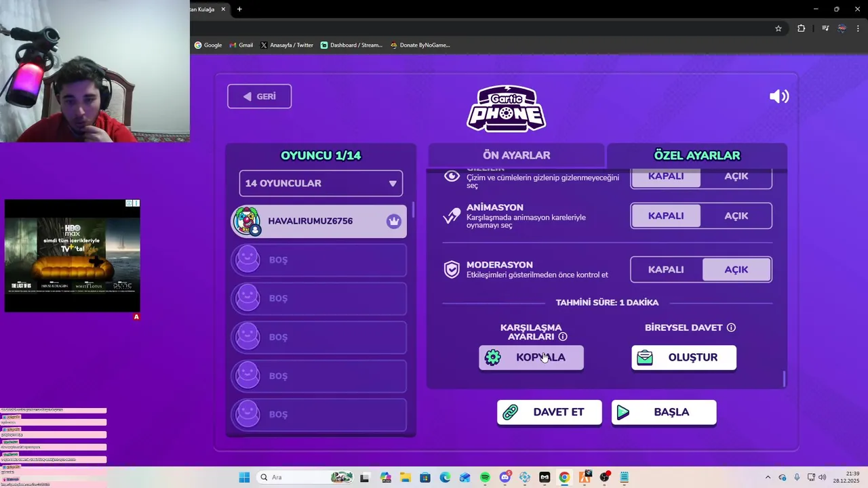Open the Chrome profile avatar
The height and width of the screenshot is (488, 868).
842,28
